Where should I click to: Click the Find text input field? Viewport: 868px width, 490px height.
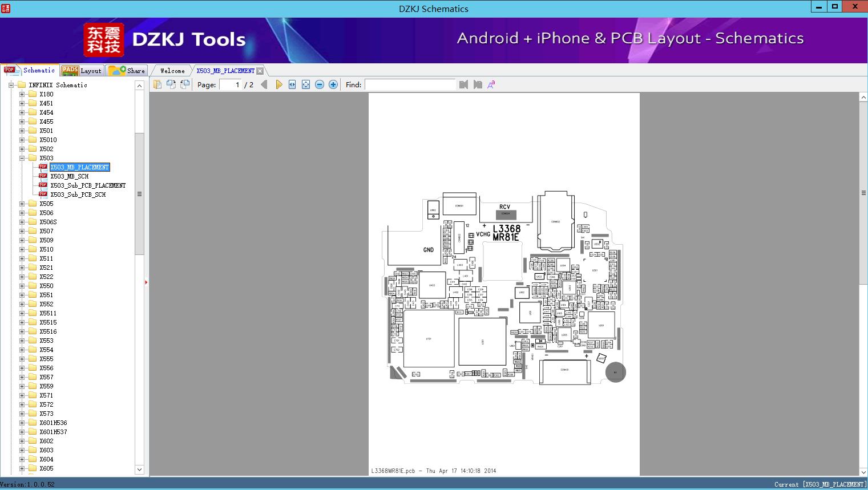410,84
